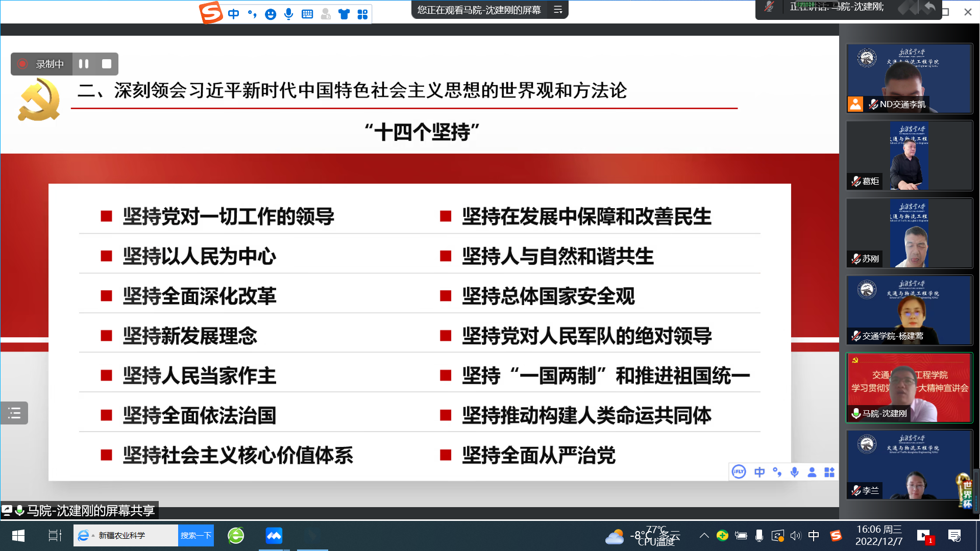Click iFLY toolbar microphone icon

coord(794,472)
